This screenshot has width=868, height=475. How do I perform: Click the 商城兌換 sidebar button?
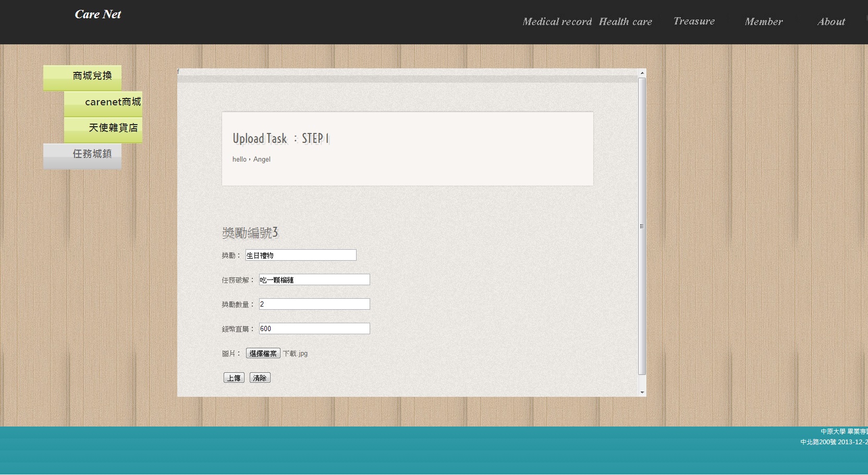(x=82, y=77)
